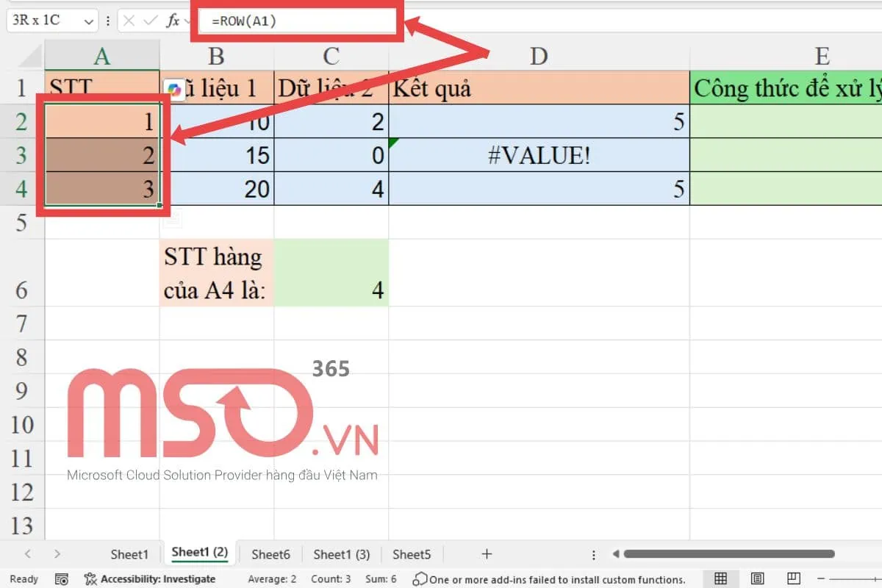The width and height of the screenshot is (882, 588).
Task: Click the New Sheet plus button
Action: tap(487, 554)
